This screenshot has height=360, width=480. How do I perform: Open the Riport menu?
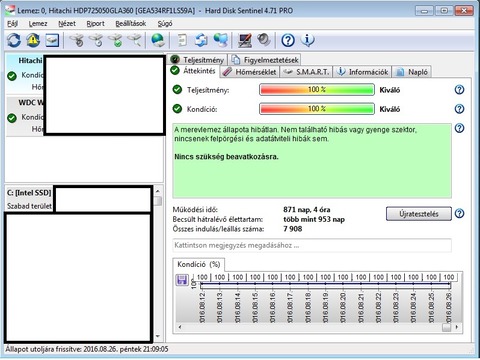pos(95,23)
